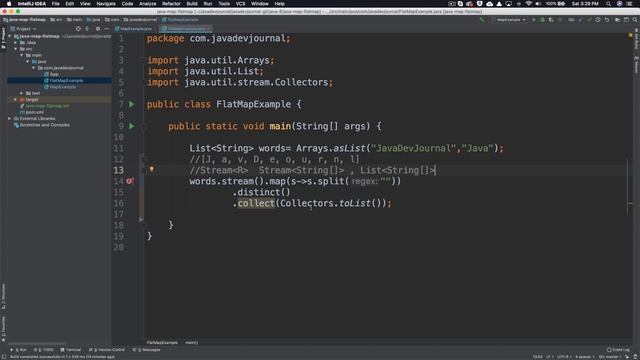
Task: Click macOS Spotlight search icon
Action: pos(608,4)
